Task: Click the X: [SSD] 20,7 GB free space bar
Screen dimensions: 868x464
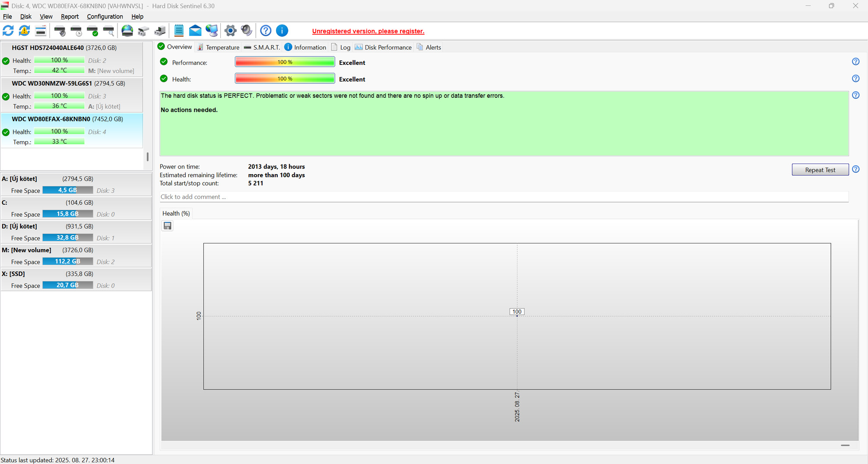Action: 67,285
